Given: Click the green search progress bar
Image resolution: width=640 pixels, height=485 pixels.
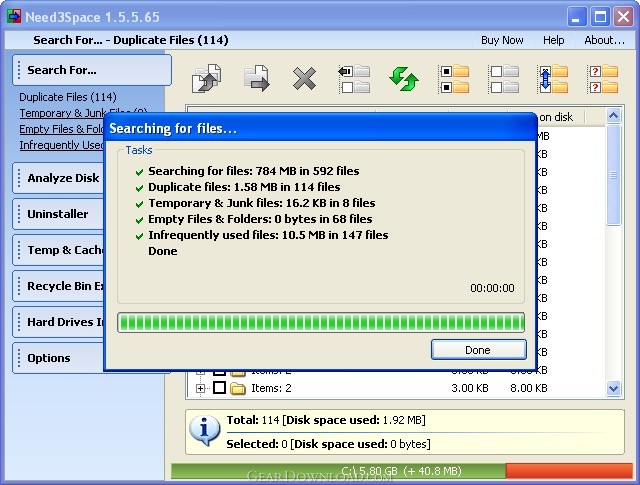Looking at the screenshot, I should click(x=321, y=322).
